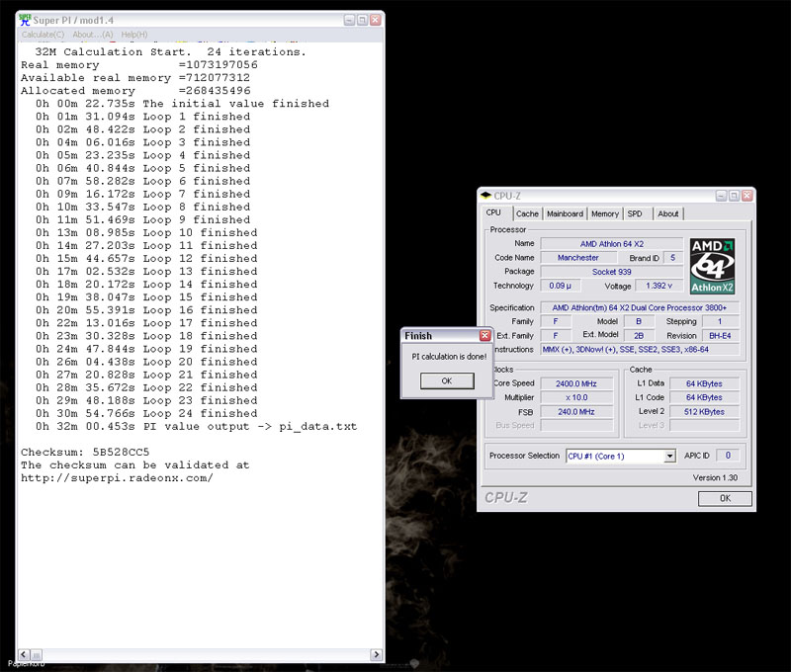Screen dimensions: 791x672
Task: Click OK button in CPU-Z window
Action: pyautogui.click(x=725, y=498)
